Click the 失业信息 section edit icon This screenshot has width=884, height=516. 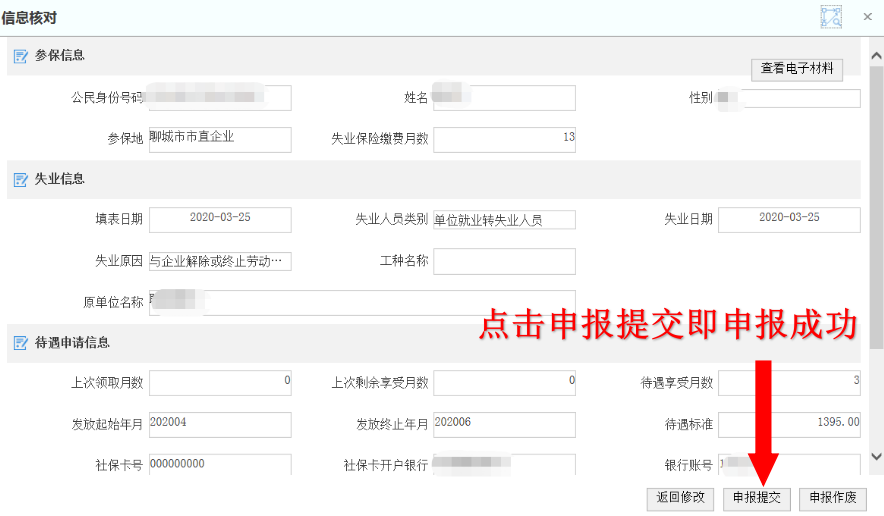click(20, 180)
